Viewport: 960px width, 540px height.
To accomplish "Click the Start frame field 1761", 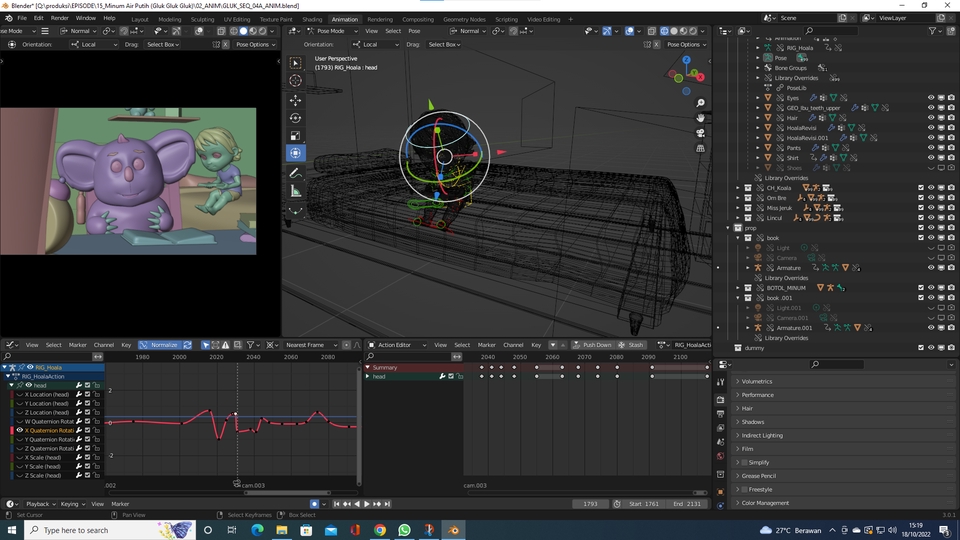I will click(643, 504).
